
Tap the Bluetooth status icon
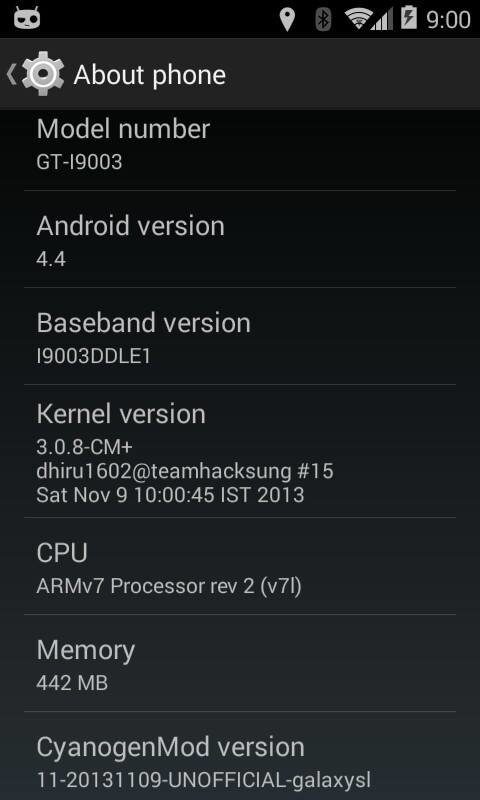[x=323, y=19]
